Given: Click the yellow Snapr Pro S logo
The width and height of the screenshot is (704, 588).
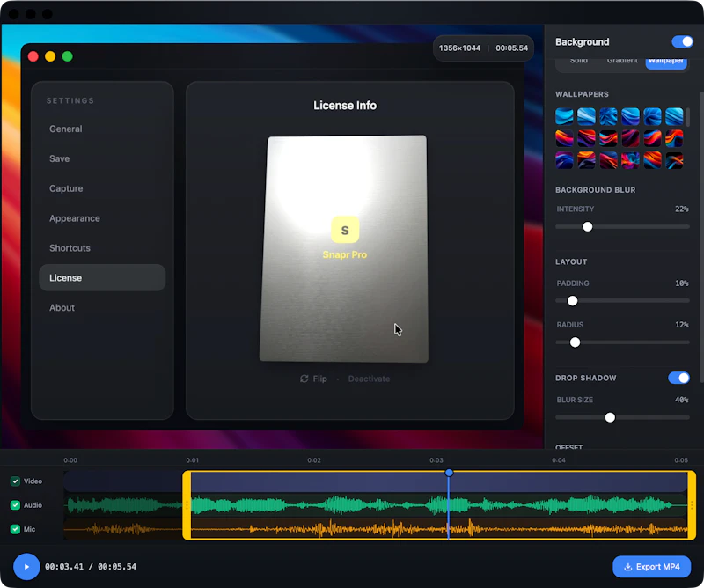Looking at the screenshot, I should (x=345, y=230).
